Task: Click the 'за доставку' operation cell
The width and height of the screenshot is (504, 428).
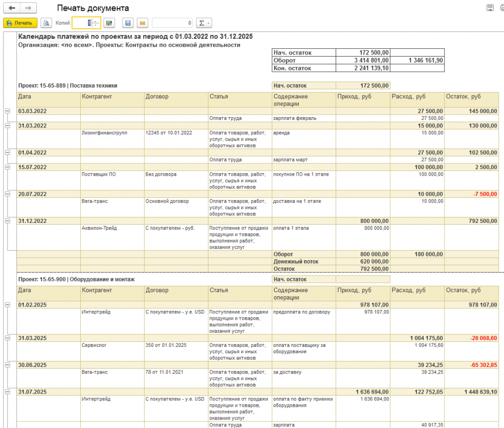Action: point(304,378)
